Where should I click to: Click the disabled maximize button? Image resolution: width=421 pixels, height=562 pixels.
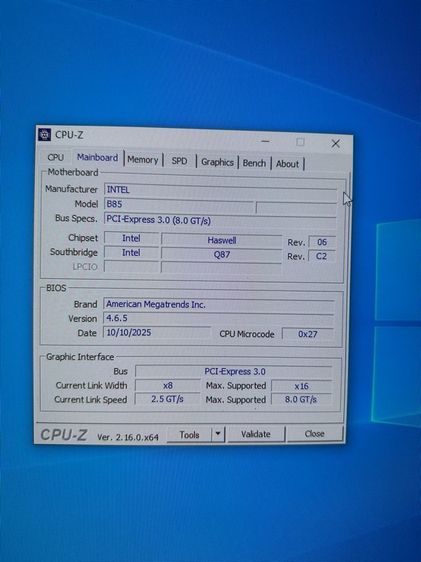click(300, 142)
